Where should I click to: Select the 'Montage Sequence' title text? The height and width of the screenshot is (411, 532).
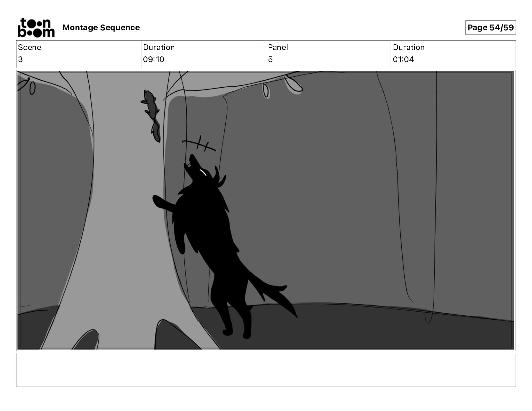click(101, 28)
